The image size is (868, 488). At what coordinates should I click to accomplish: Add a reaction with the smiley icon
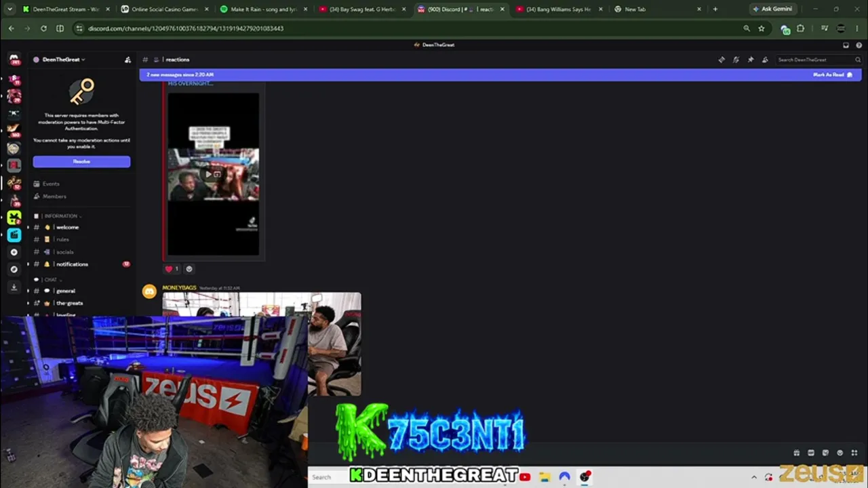click(x=189, y=269)
